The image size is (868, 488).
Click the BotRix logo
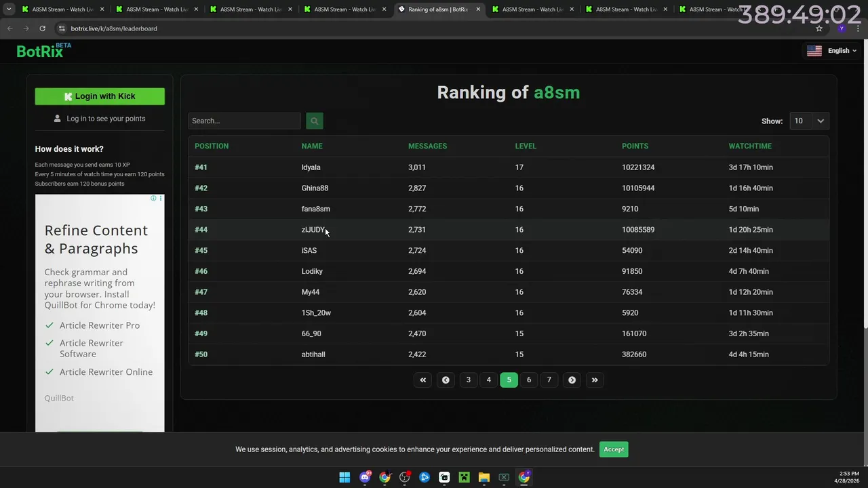point(43,51)
